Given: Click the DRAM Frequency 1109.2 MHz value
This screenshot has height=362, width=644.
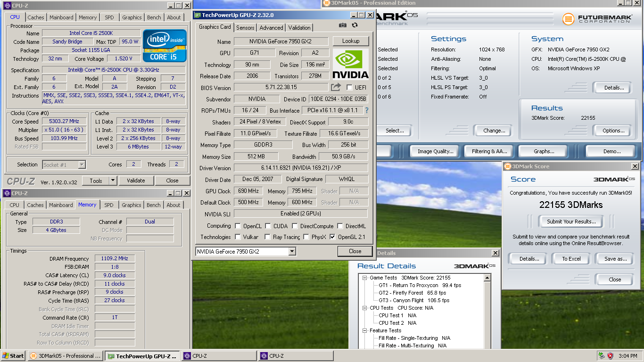Looking at the screenshot, I should pos(115,258).
